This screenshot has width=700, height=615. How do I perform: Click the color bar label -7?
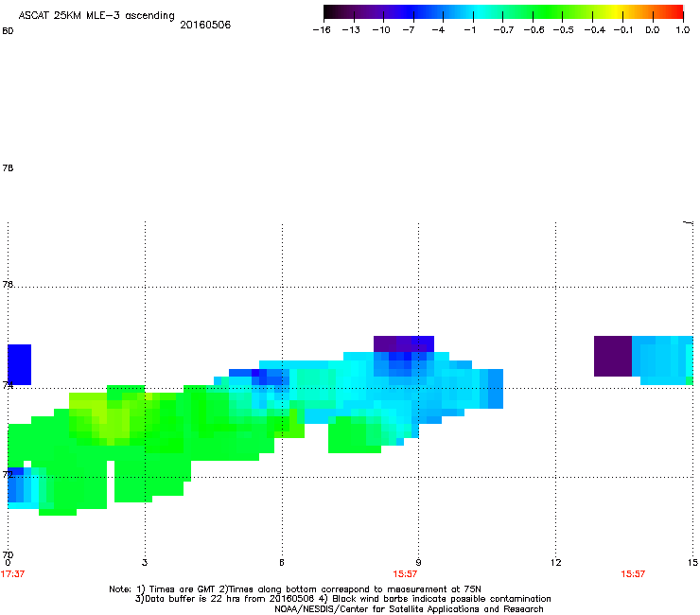(408, 30)
